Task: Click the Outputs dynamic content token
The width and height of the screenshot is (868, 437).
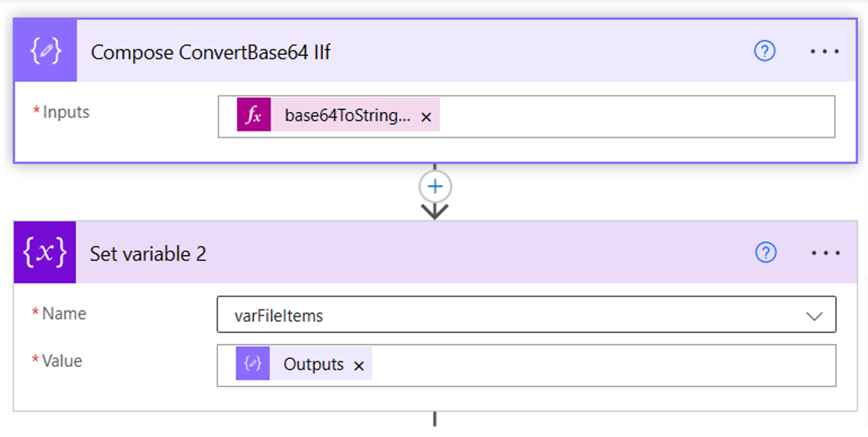Action: [313, 364]
